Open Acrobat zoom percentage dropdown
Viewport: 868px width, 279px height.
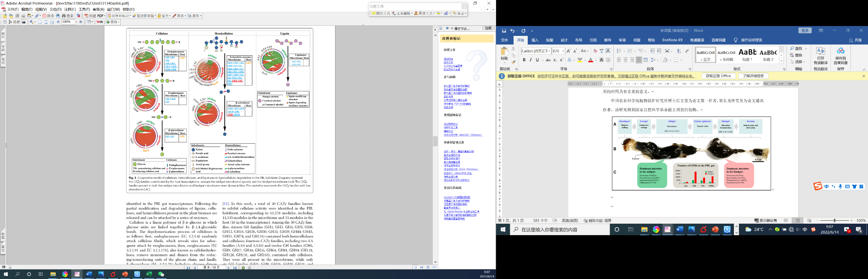click(76, 22)
